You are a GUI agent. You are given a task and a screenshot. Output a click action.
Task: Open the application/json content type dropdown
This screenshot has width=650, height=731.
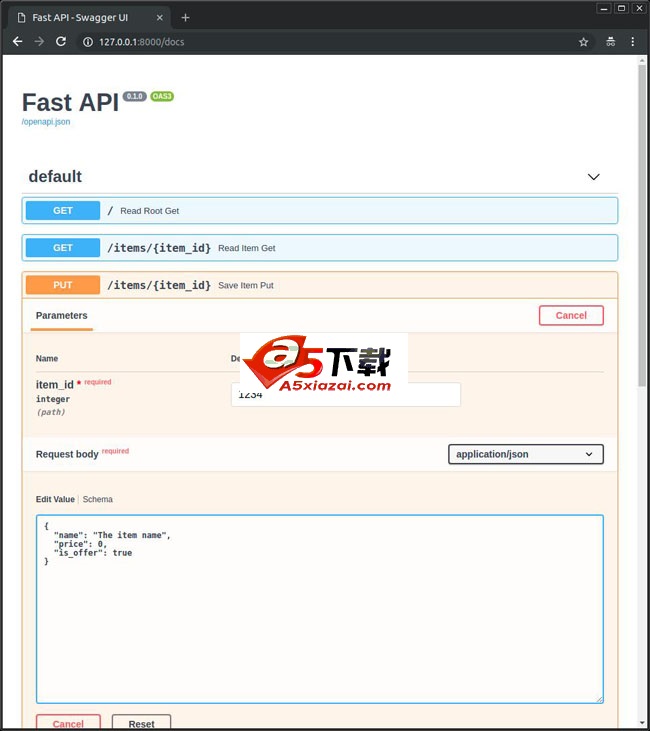[526, 454]
